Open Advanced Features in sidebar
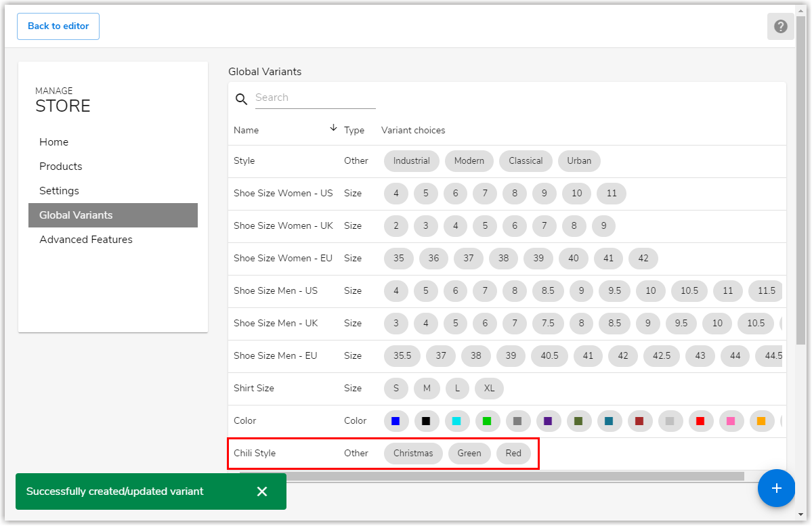Screen dimensions: 812x526 pyautogui.click(x=86, y=239)
